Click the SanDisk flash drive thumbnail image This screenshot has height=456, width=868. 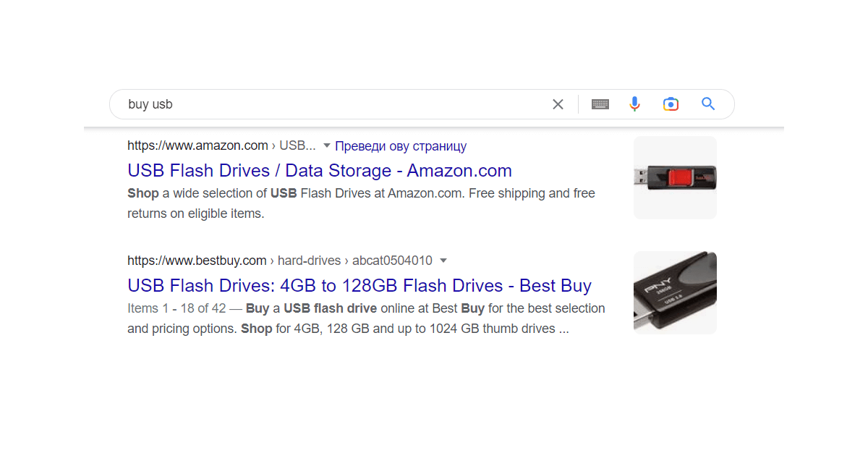[x=675, y=177]
